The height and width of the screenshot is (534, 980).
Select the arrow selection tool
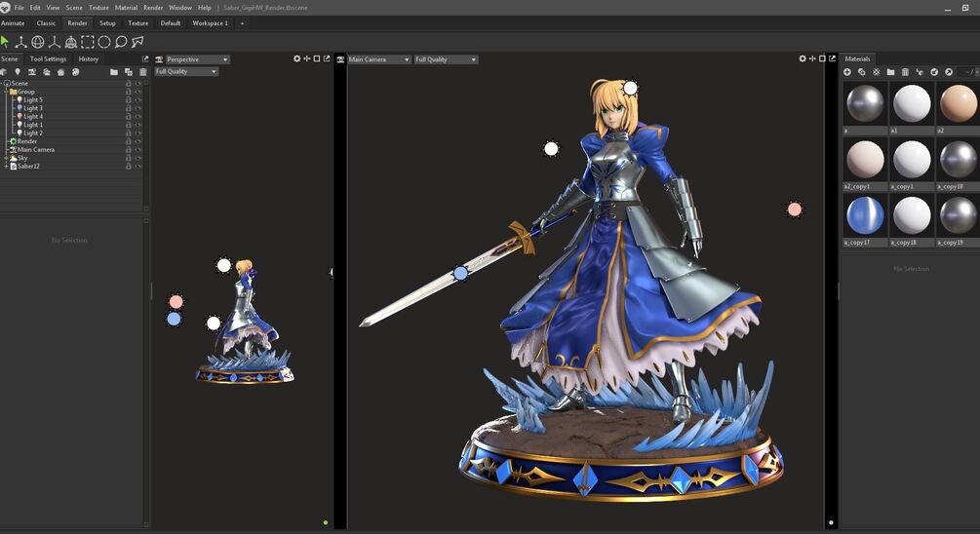[x=5, y=42]
